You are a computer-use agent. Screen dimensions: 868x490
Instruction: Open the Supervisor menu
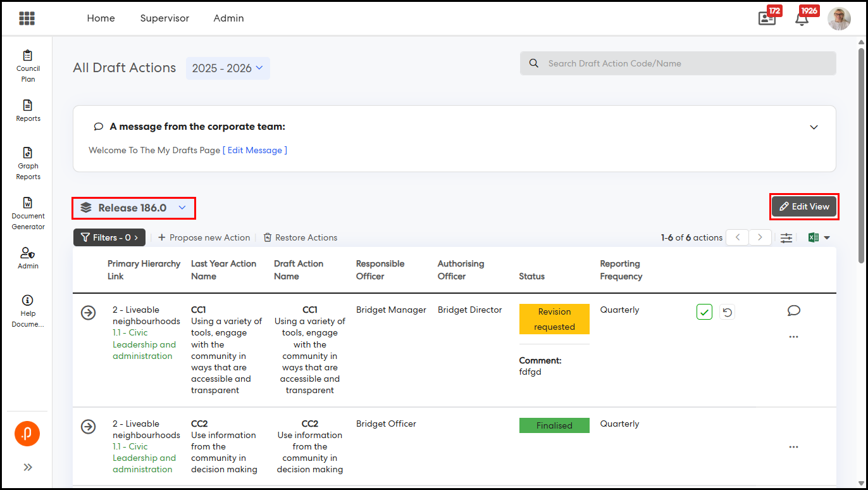coord(164,18)
